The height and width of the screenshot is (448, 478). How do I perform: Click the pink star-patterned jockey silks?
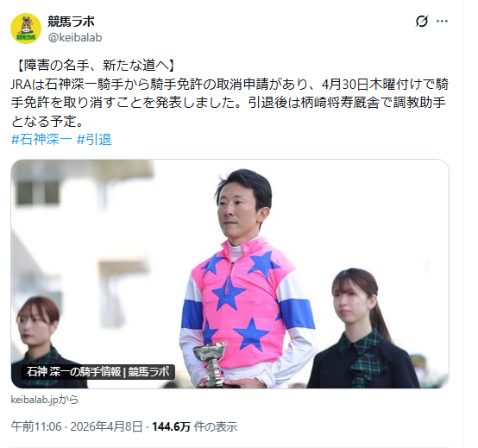(242, 305)
